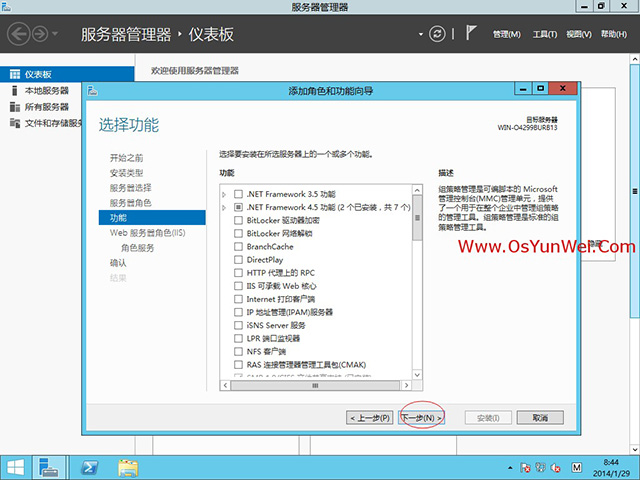Screen dimensions: 640x480
Task: Enable the DirectPlay feature checkbox
Action: 238,259
